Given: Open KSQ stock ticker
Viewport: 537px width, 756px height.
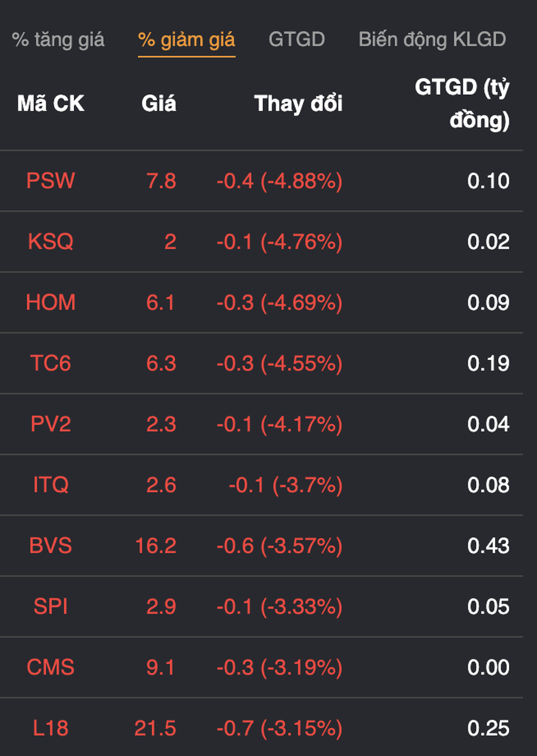Looking at the screenshot, I should (51, 242).
